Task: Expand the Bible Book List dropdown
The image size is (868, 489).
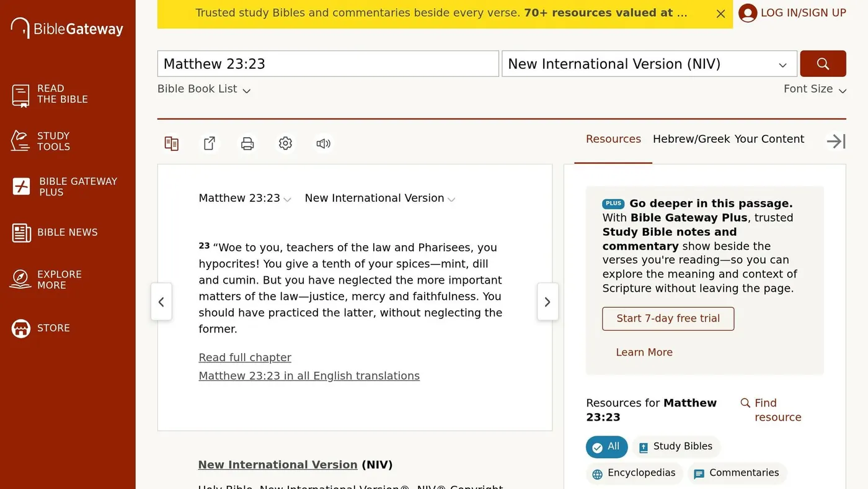Action: pos(204,89)
